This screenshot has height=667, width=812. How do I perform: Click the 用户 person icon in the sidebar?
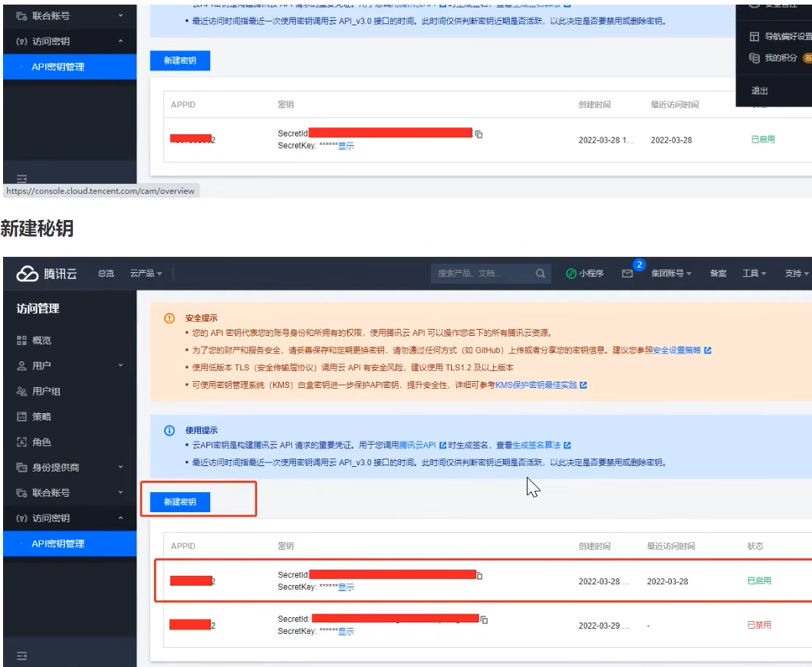tap(21, 366)
